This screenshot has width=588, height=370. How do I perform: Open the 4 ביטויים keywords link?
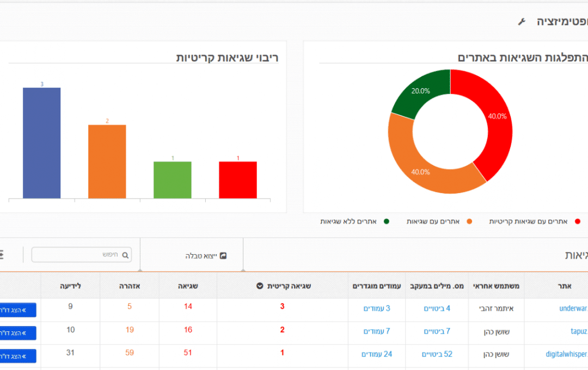point(437,309)
